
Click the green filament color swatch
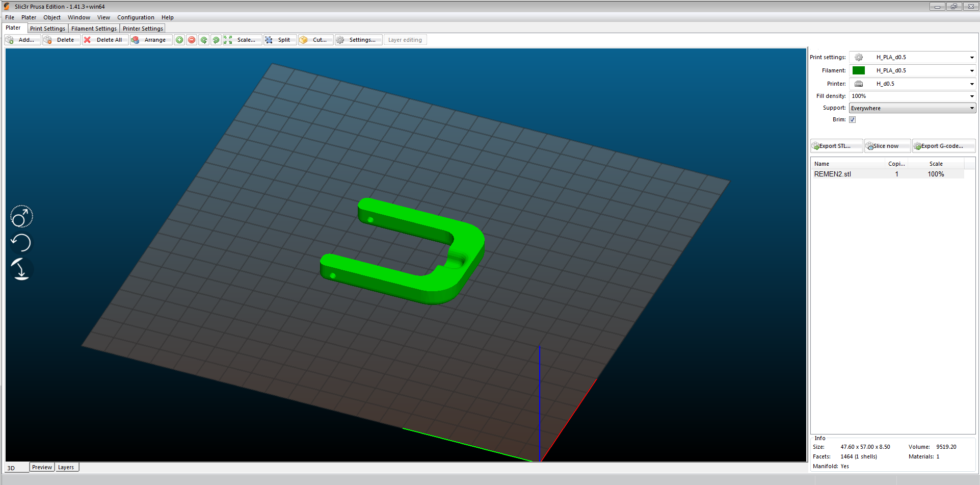pyautogui.click(x=859, y=70)
